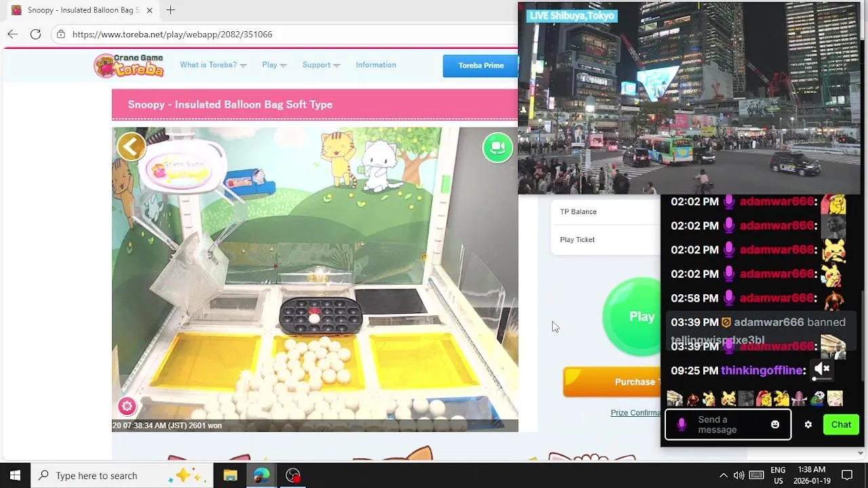Click the Snoopy Insulated Balloon Bag title
868x488 pixels.
point(230,104)
